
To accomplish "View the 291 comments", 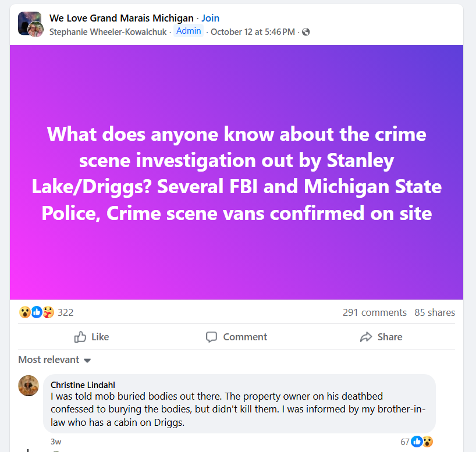I will (374, 312).
